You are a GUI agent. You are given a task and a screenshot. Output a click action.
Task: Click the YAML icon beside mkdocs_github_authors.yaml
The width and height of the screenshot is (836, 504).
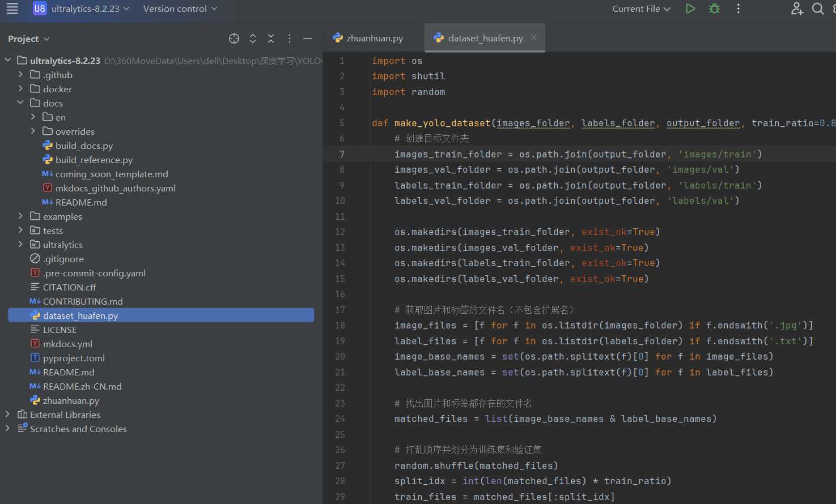48,188
